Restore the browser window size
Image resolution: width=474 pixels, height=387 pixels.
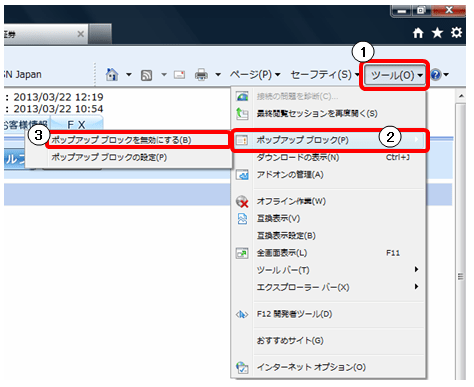[421, 11]
